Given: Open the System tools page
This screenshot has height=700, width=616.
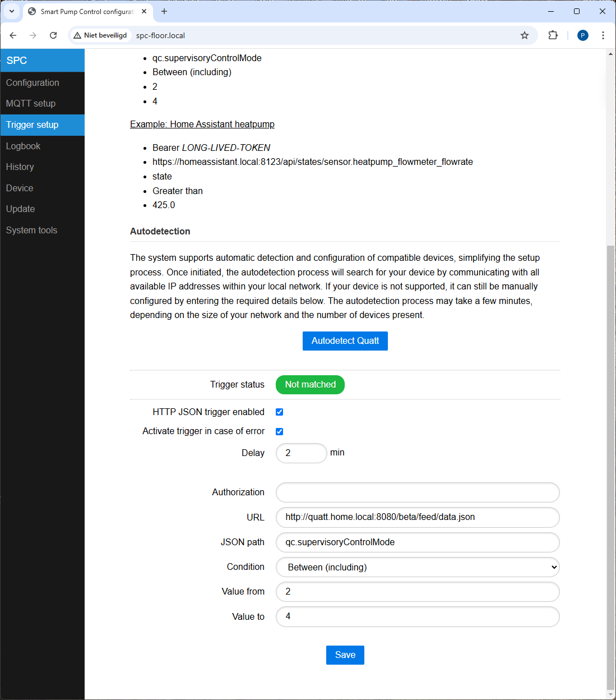Looking at the screenshot, I should 43,230.
